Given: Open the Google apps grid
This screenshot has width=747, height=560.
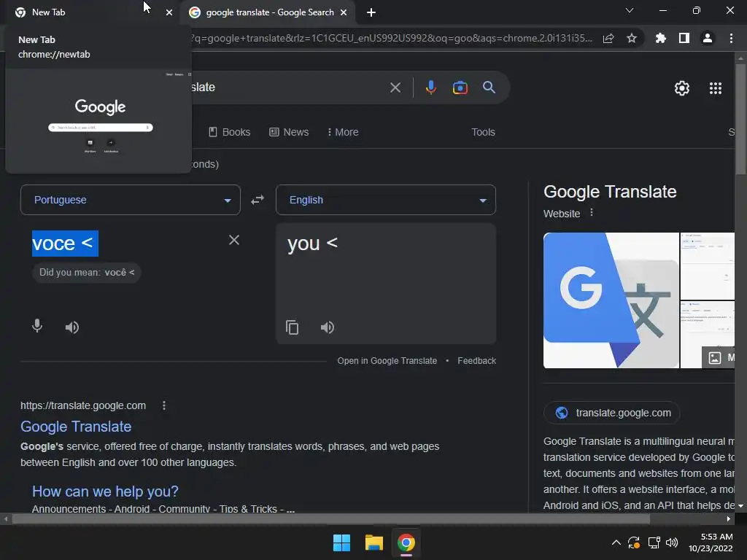Looking at the screenshot, I should 715,88.
